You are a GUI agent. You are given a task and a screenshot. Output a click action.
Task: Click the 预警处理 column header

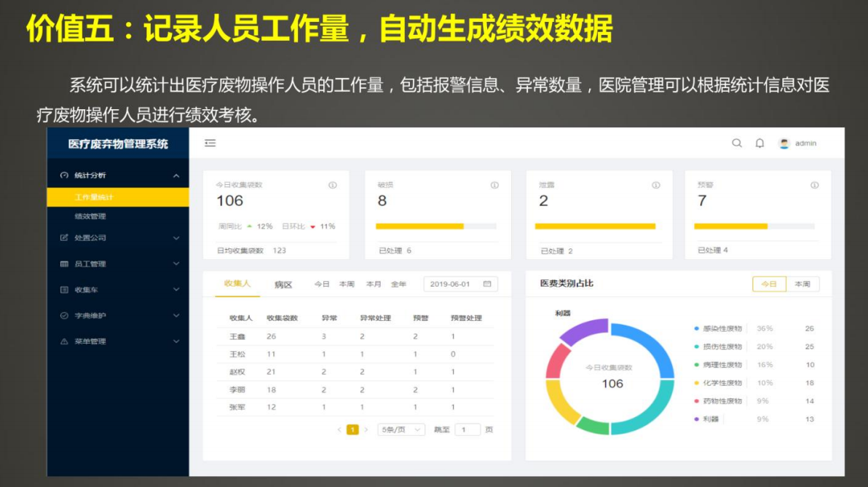tap(466, 318)
